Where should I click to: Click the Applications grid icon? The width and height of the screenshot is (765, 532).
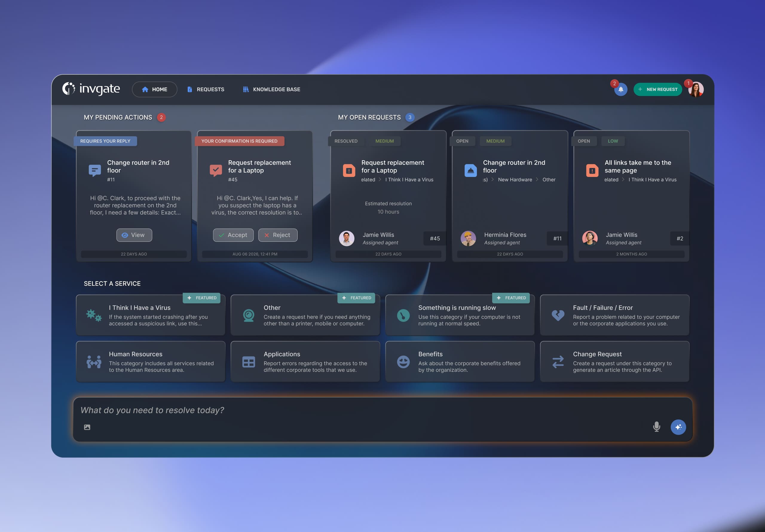click(249, 362)
